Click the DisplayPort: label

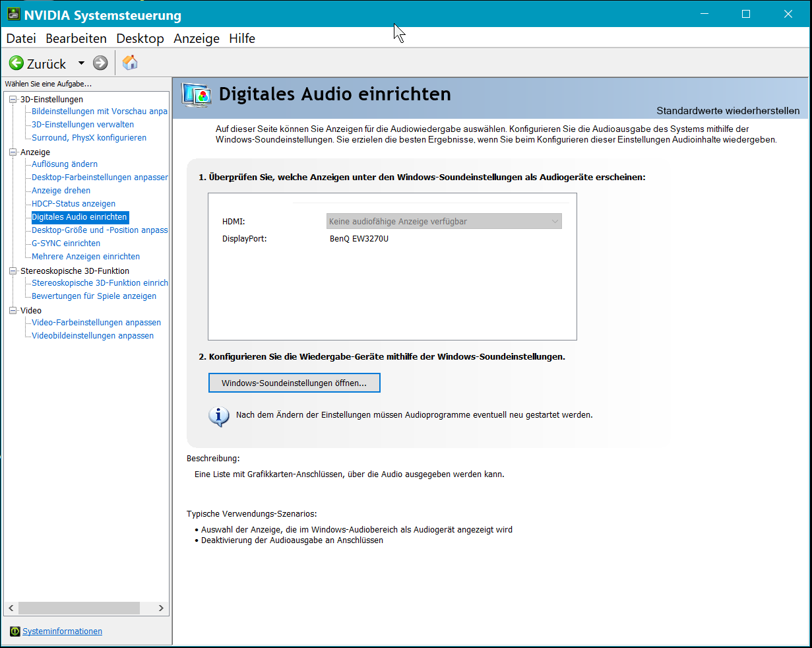pos(244,239)
